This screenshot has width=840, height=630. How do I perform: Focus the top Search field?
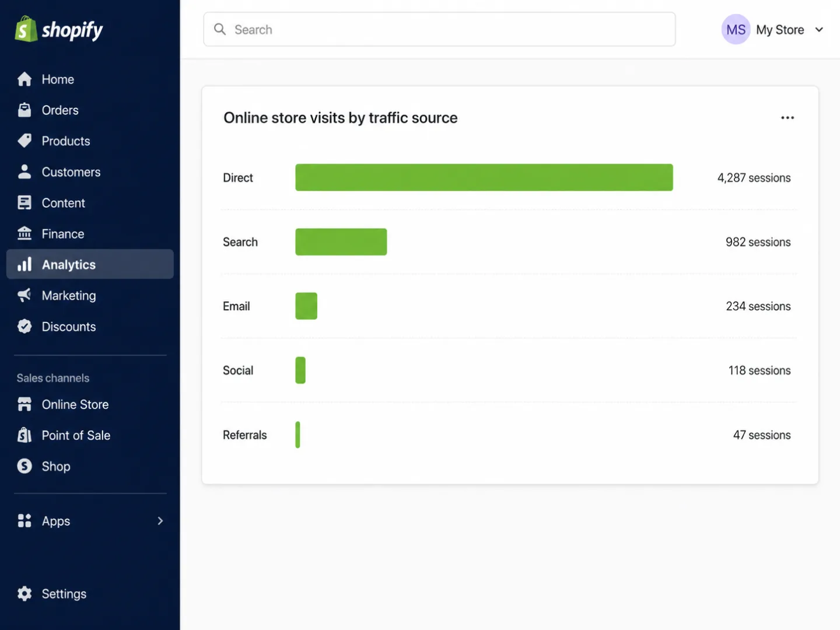point(439,29)
